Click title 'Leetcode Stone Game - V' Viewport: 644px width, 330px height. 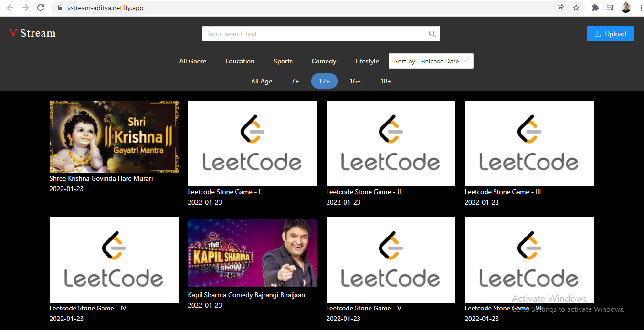[x=364, y=308]
